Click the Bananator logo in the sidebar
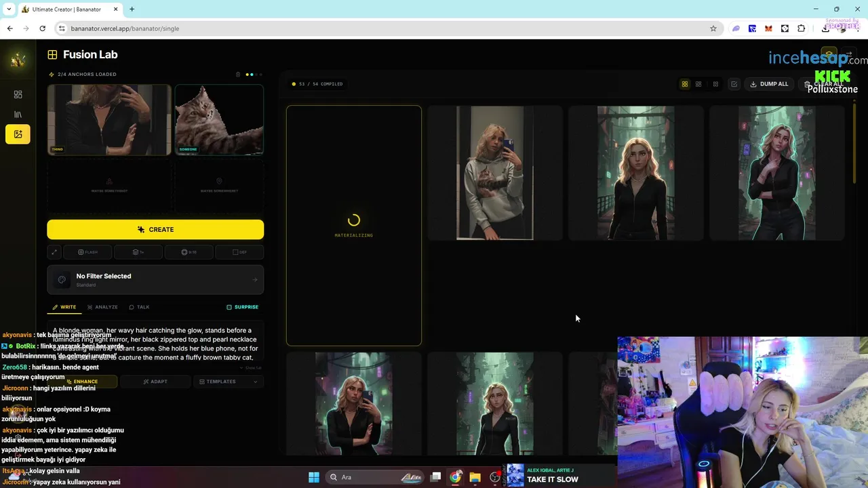The width and height of the screenshot is (868, 488). pos(18,60)
